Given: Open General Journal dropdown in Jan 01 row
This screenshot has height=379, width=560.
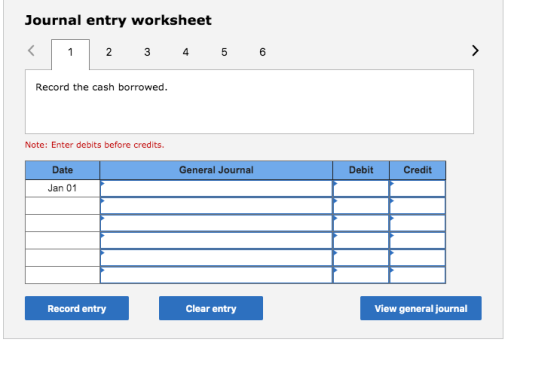Looking at the screenshot, I should (x=216, y=188).
